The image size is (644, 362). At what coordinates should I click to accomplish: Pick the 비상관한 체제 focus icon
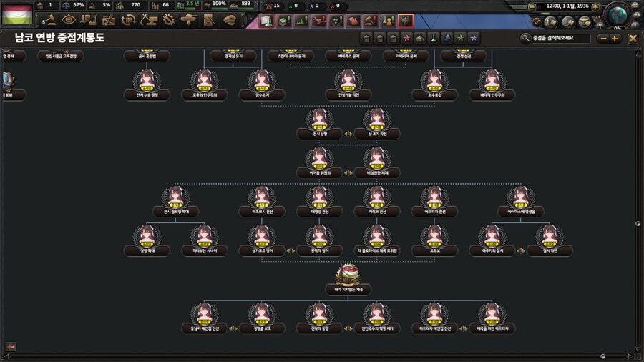[376, 158]
